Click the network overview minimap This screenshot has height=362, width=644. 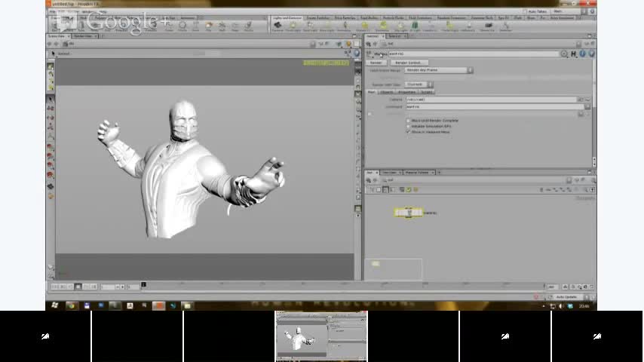tap(394, 269)
